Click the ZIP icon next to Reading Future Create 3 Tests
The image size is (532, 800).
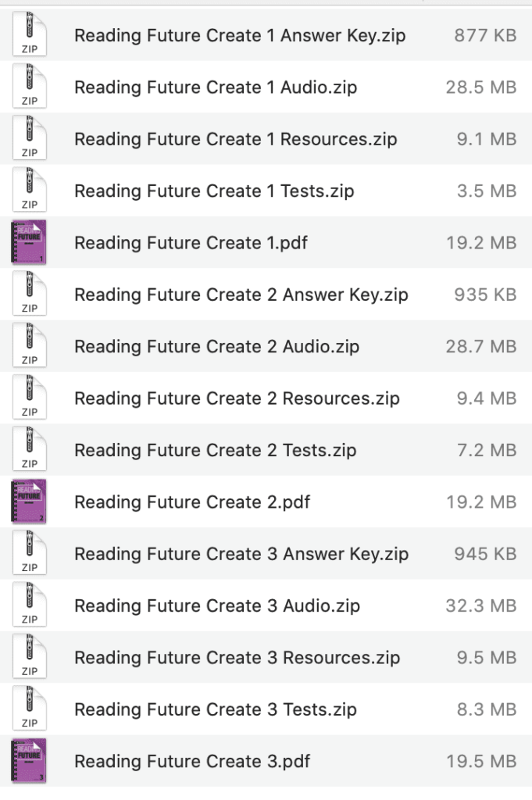pos(28,709)
